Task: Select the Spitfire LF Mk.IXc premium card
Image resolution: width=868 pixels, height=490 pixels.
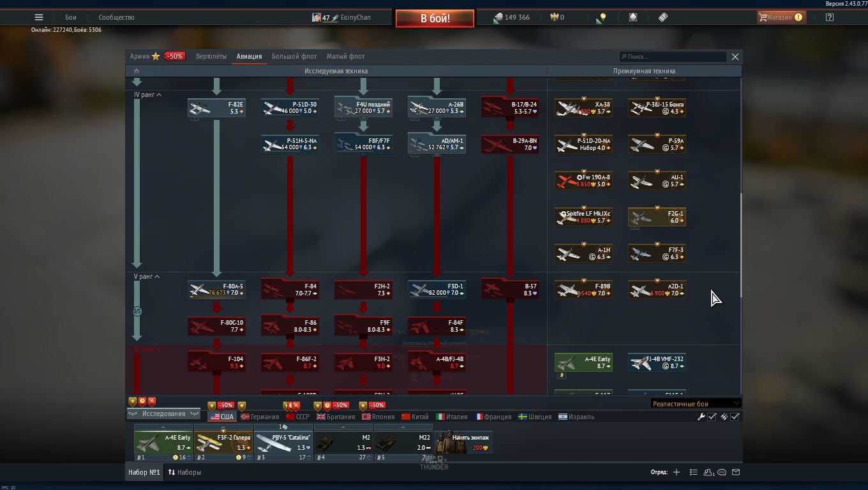Action: pyautogui.click(x=583, y=217)
